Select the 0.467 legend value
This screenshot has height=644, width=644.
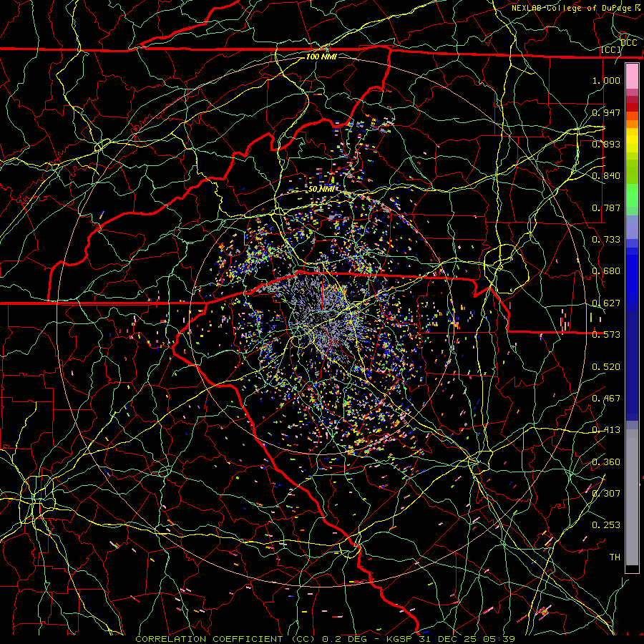pos(606,399)
